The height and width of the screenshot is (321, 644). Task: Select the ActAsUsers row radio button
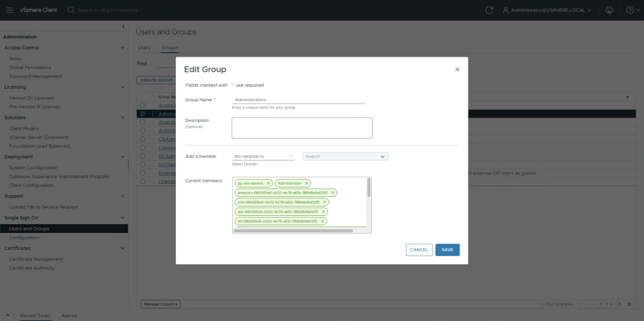(142, 105)
